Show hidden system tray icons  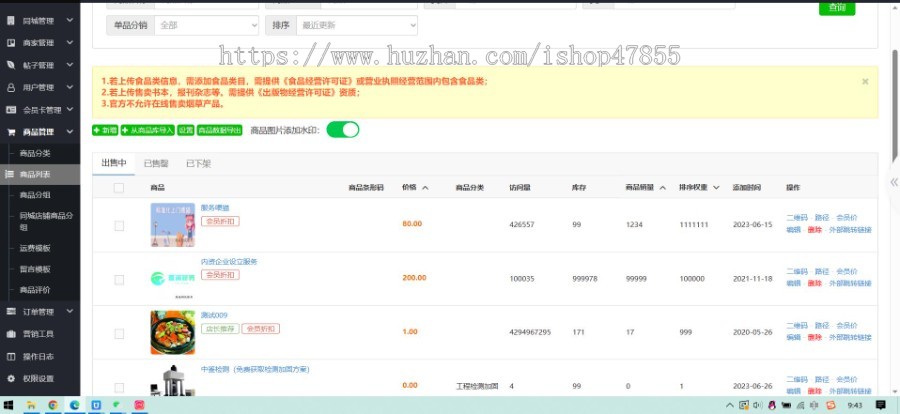[730, 405]
